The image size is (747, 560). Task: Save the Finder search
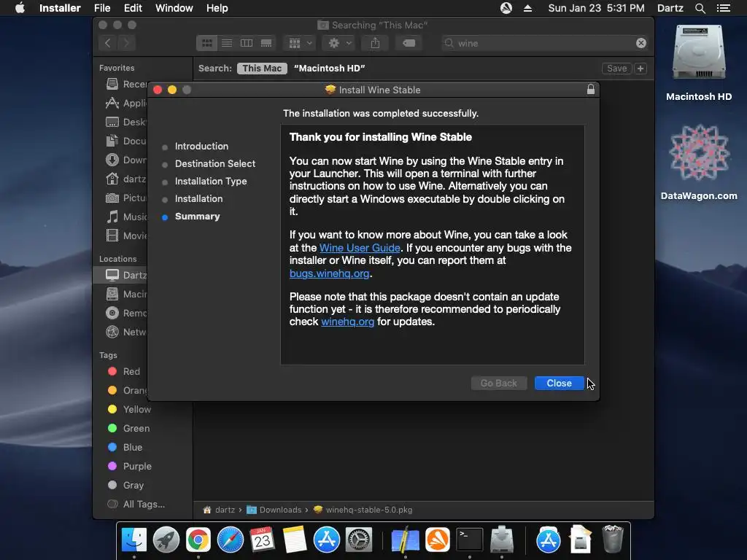tap(616, 68)
